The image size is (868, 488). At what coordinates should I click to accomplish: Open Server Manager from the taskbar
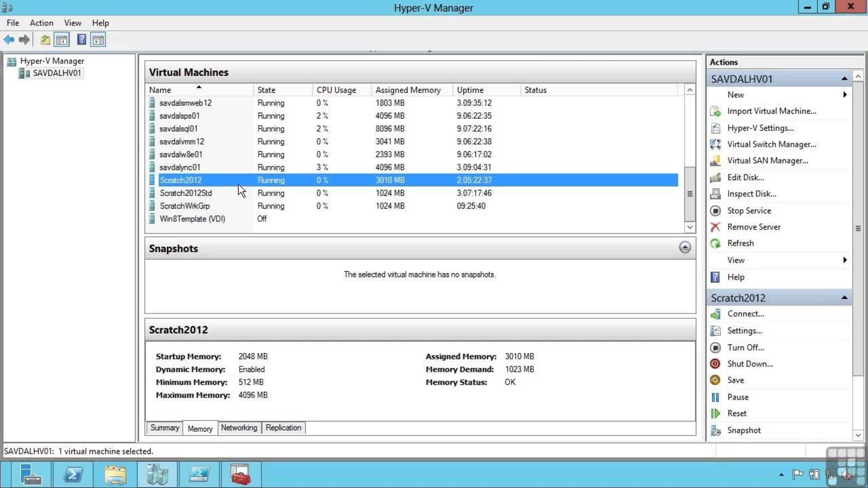30,474
